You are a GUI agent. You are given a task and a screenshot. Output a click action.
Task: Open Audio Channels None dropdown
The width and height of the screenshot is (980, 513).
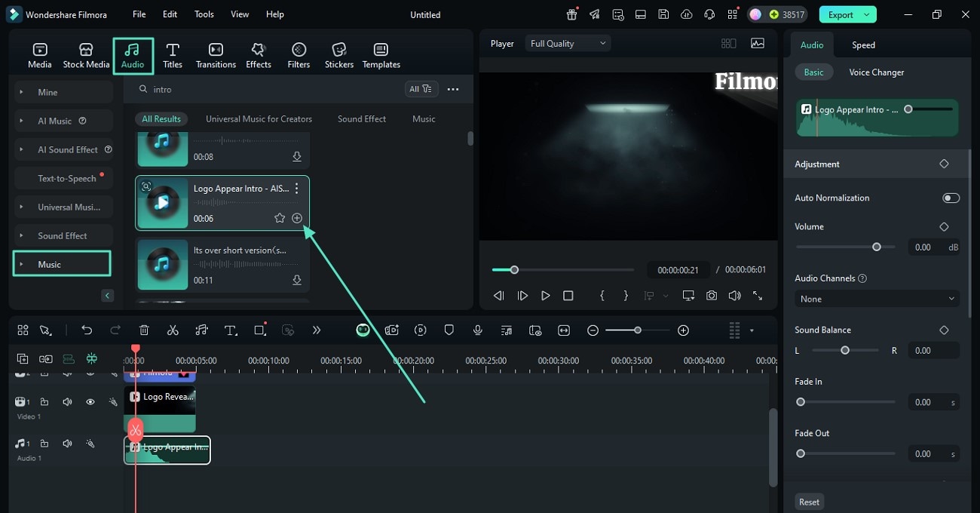(877, 299)
